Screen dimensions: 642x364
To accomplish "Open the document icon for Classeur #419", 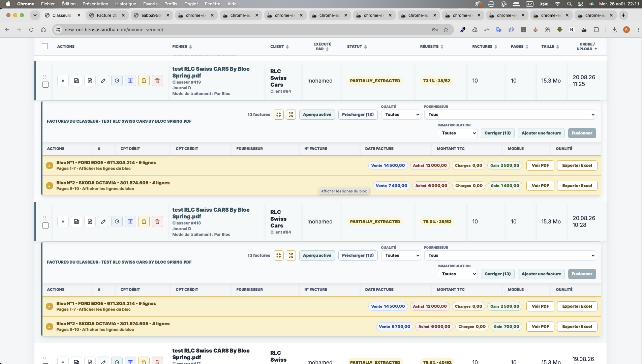I will click(x=90, y=81).
